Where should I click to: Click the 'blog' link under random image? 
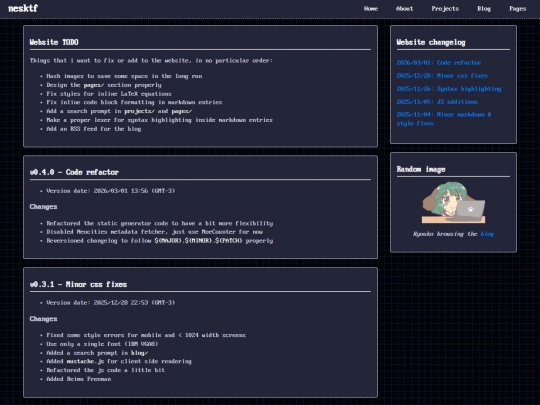[487, 234]
